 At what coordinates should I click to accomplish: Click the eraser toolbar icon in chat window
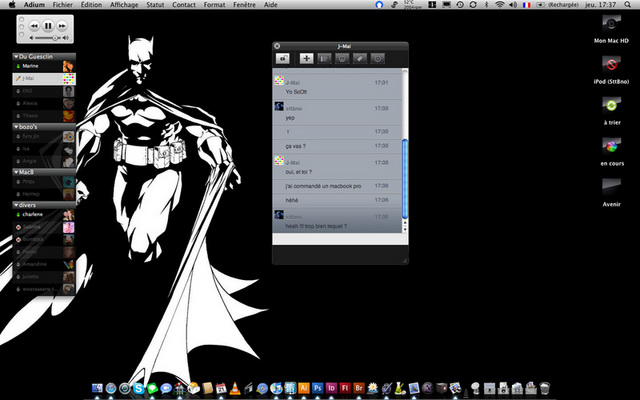coord(360,59)
